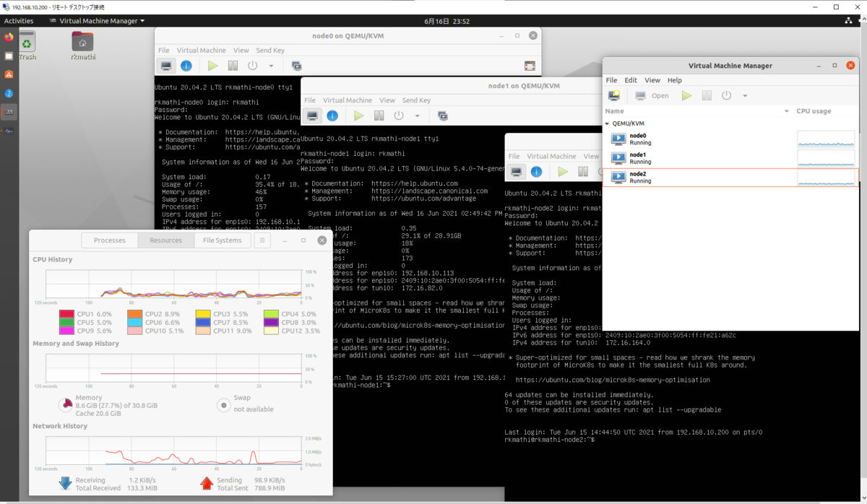Pause node2 virtual machine
This screenshot has height=504, width=867.
coord(582,172)
